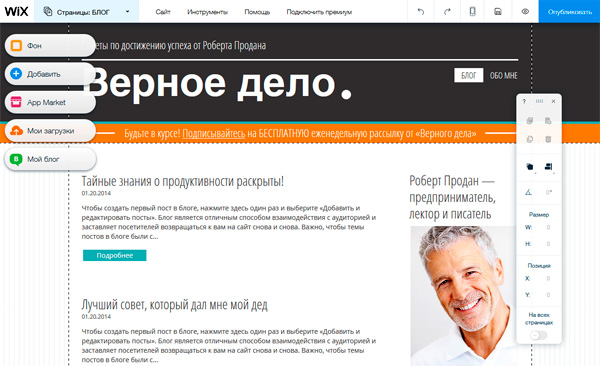Open the Фон background panel
The width and height of the screenshot is (600, 366).
(x=50, y=46)
